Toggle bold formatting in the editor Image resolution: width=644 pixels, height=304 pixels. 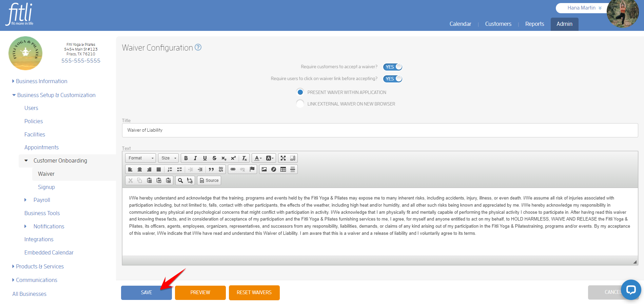tap(186, 158)
